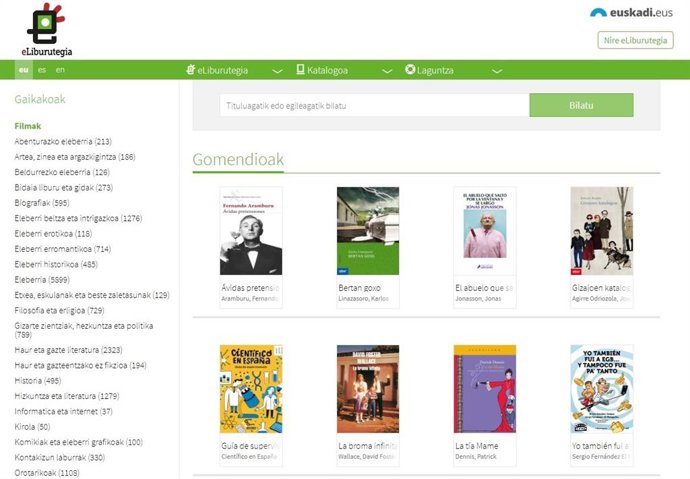This screenshot has width=690, height=479.
Task: Click the eLiburutegia menu icon
Action: 191,70
